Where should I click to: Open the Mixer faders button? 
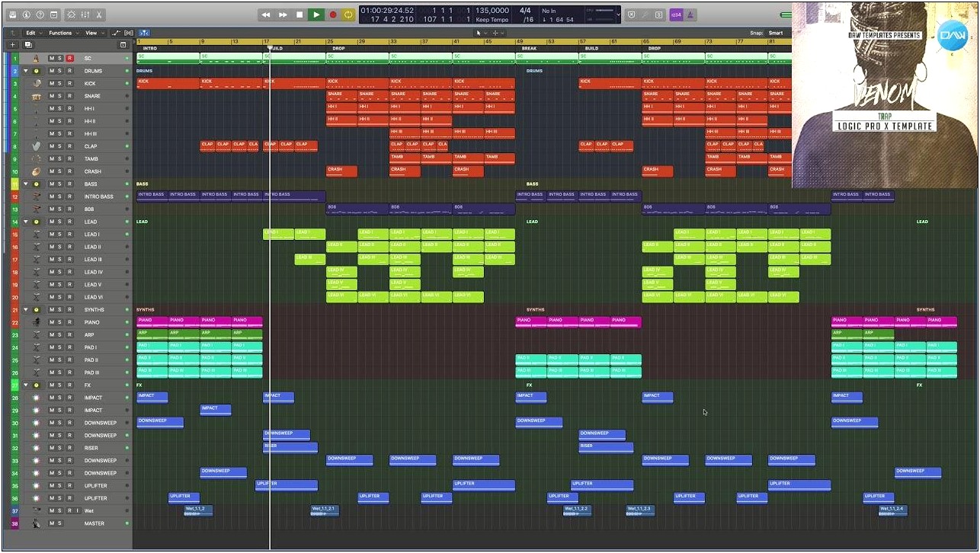point(85,14)
